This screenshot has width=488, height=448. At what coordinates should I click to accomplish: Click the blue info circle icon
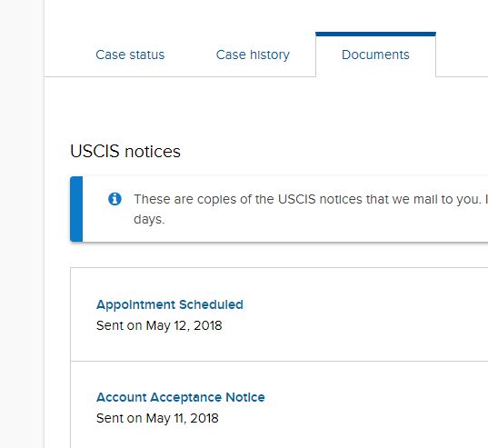(x=115, y=199)
